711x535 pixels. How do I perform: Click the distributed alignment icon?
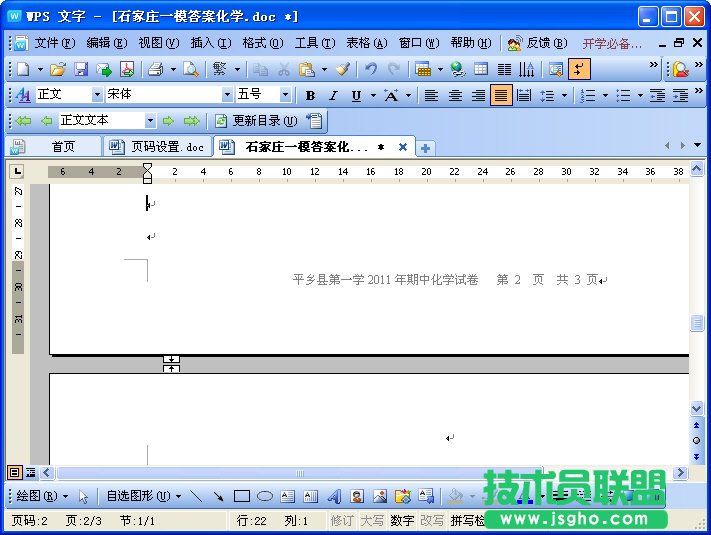pyautogui.click(x=524, y=96)
